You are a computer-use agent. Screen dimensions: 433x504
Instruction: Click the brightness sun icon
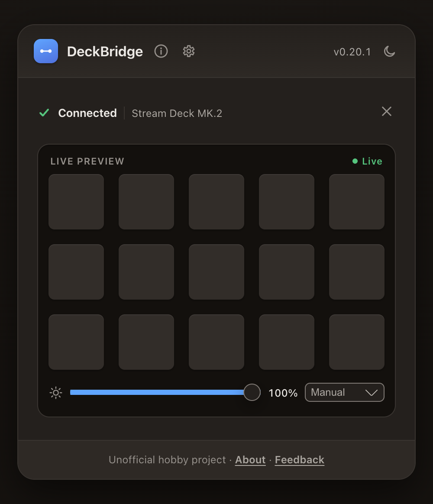coord(56,392)
